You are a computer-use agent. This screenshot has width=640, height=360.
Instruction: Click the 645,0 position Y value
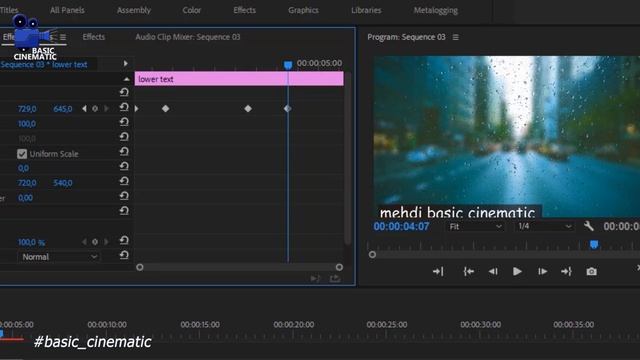coord(63,109)
